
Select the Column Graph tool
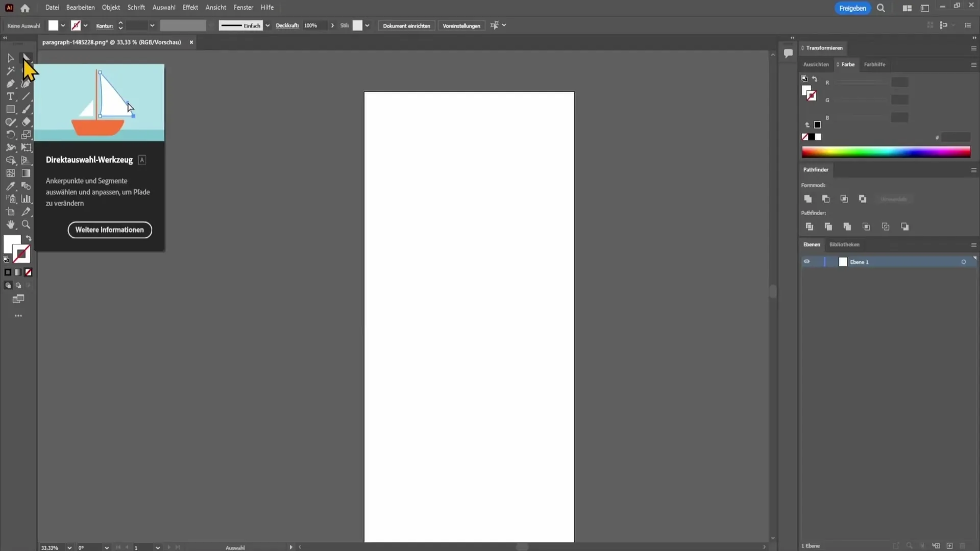[26, 199]
